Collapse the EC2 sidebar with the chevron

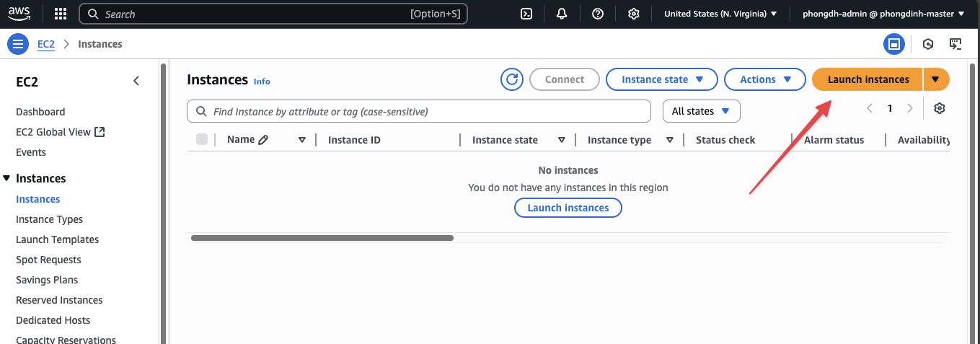click(x=136, y=81)
